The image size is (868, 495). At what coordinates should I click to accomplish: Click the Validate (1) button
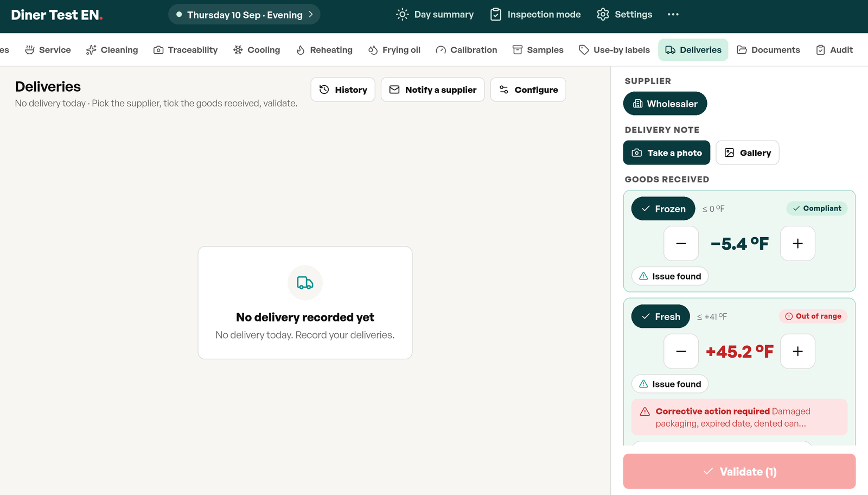pyautogui.click(x=739, y=472)
